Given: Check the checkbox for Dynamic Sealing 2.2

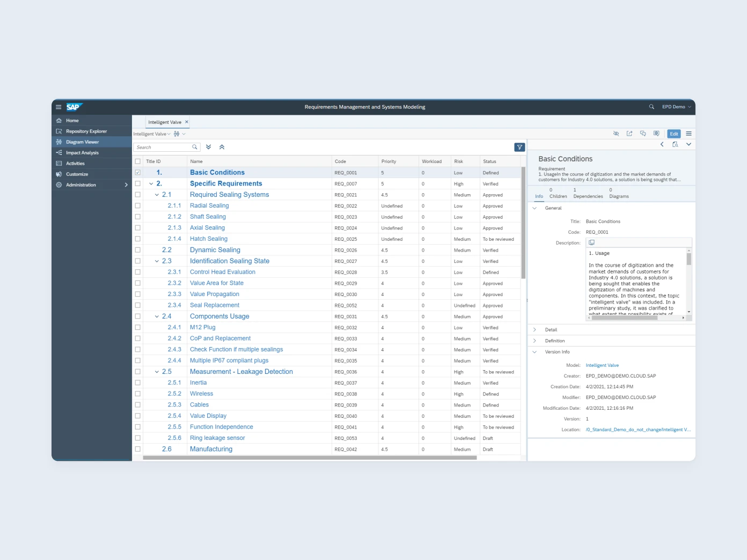Looking at the screenshot, I should click(x=138, y=249).
